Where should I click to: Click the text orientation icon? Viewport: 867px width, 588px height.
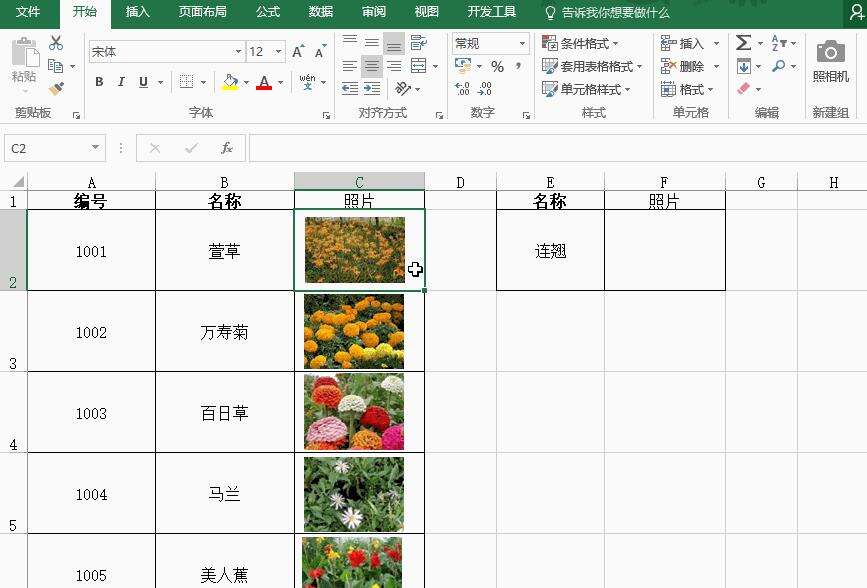click(403, 89)
